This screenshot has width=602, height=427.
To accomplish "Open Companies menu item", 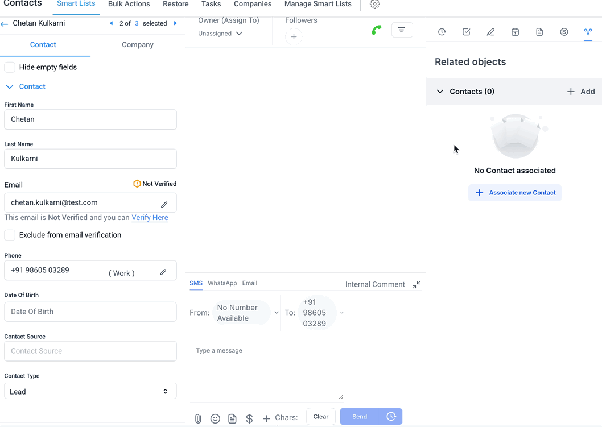I will pyautogui.click(x=252, y=4).
